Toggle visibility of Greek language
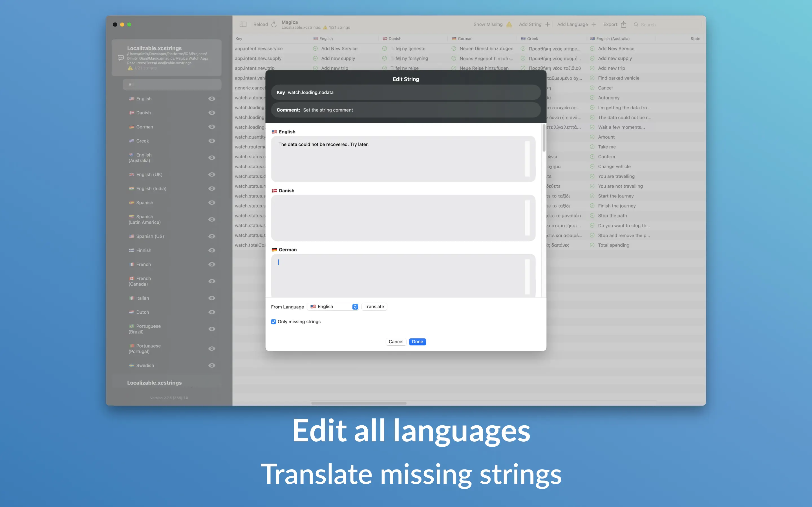 [x=212, y=141]
